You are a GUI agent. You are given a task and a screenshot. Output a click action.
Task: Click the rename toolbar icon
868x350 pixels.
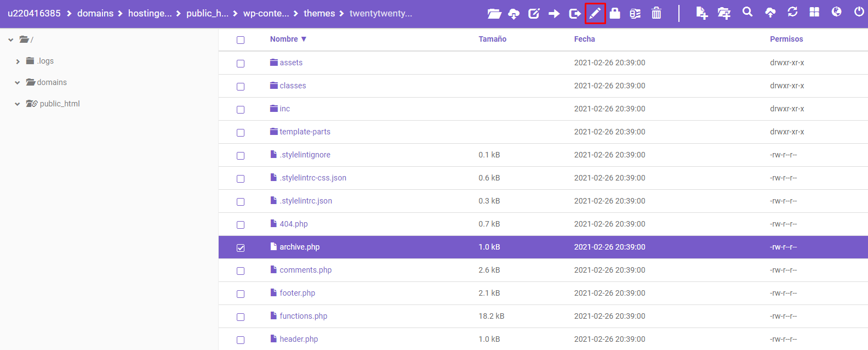point(534,14)
